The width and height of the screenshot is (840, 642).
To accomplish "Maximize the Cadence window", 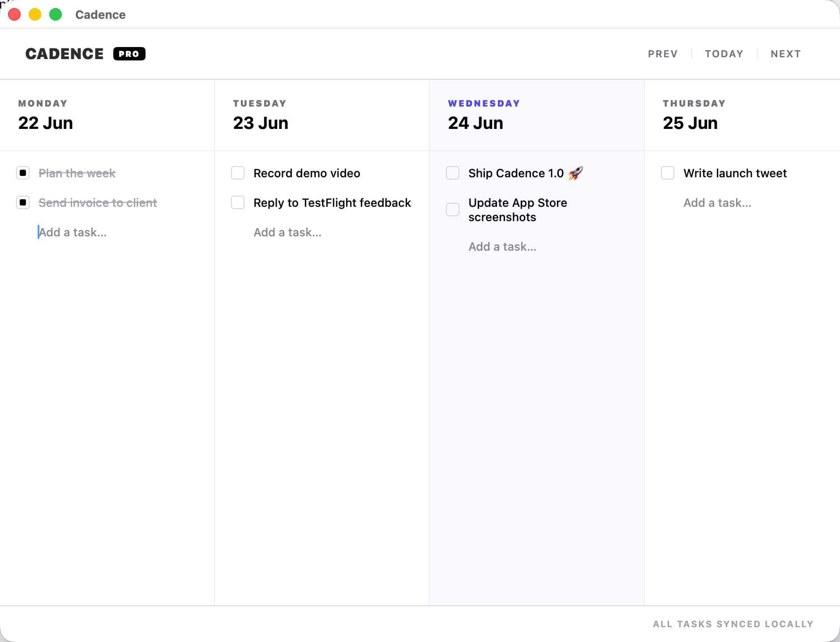I will (56, 14).
